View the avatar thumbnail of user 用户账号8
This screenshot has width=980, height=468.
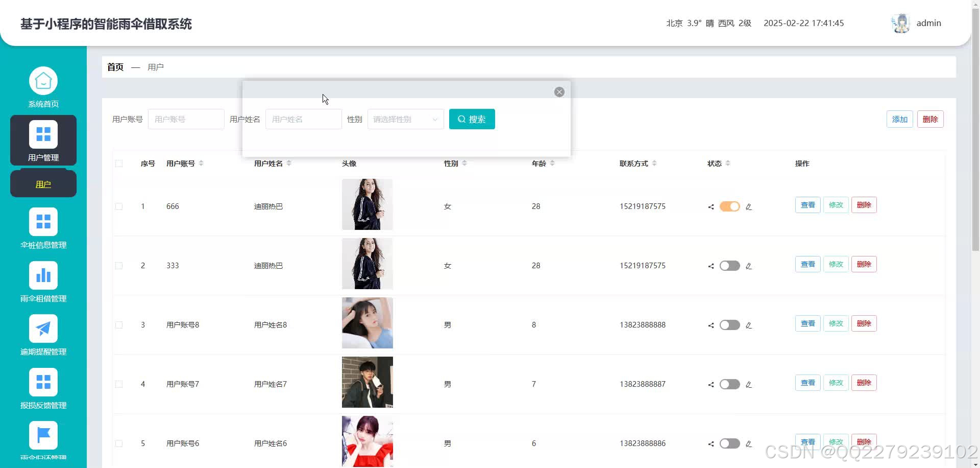pyautogui.click(x=367, y=323)
